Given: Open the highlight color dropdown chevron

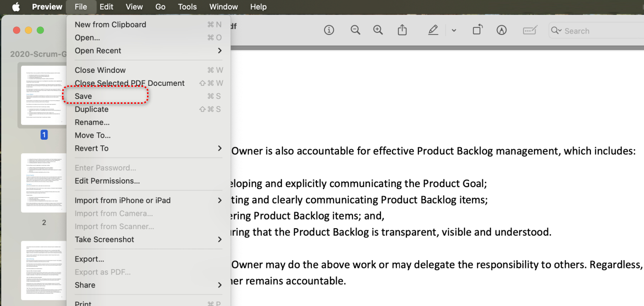Looking at the screenshot, I should [454, 30].
